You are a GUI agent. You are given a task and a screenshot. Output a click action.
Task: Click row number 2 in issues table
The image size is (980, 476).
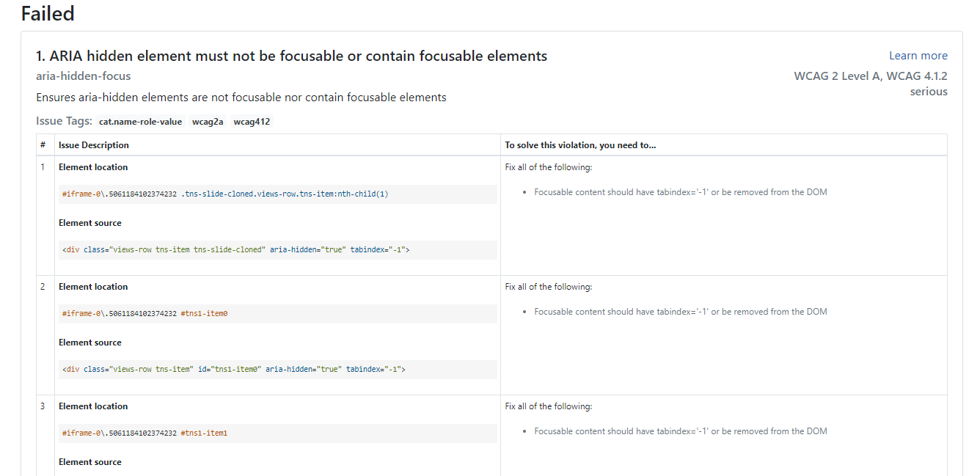pos(43,287)
